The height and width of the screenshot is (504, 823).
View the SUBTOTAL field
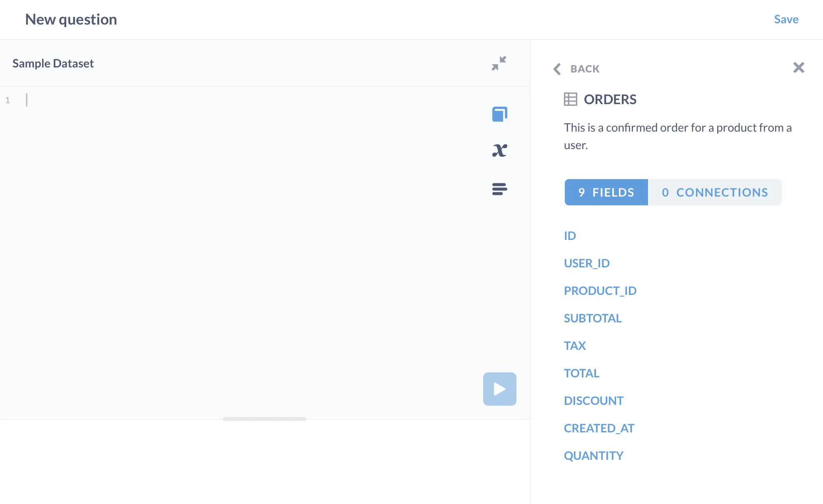[593, 318]
